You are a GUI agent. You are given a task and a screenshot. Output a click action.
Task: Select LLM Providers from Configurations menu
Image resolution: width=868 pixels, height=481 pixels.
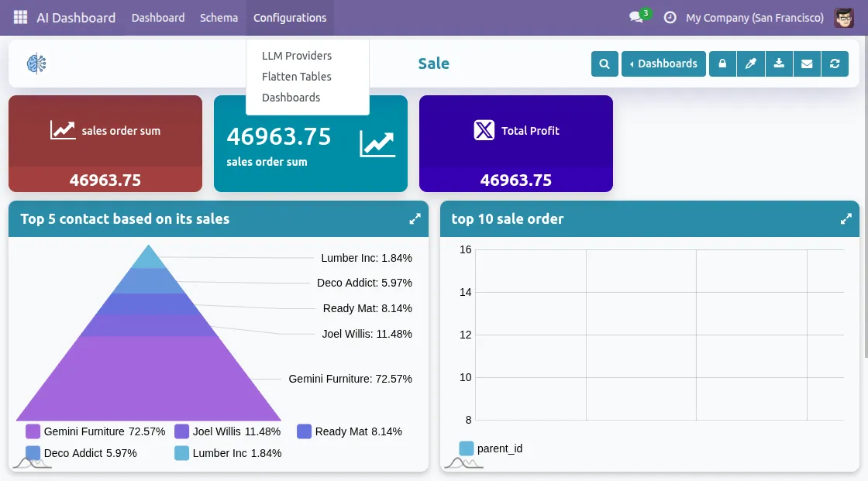click(297, 56)
